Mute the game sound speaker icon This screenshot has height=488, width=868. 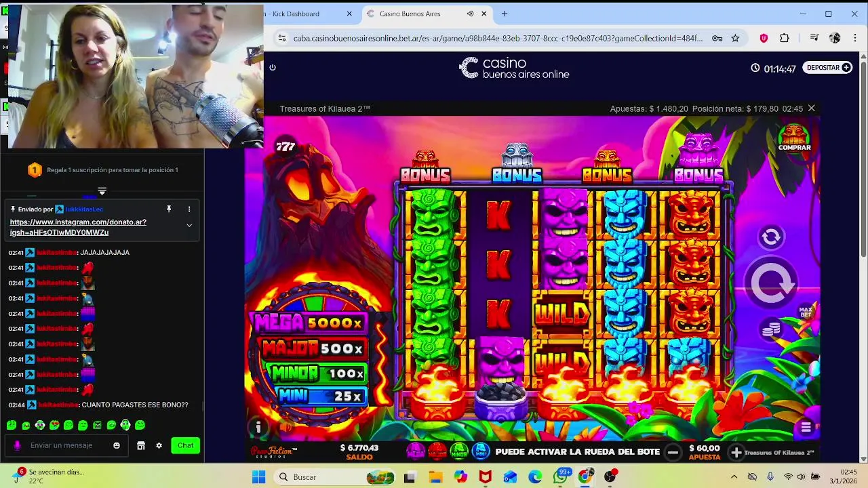point(285,427)
